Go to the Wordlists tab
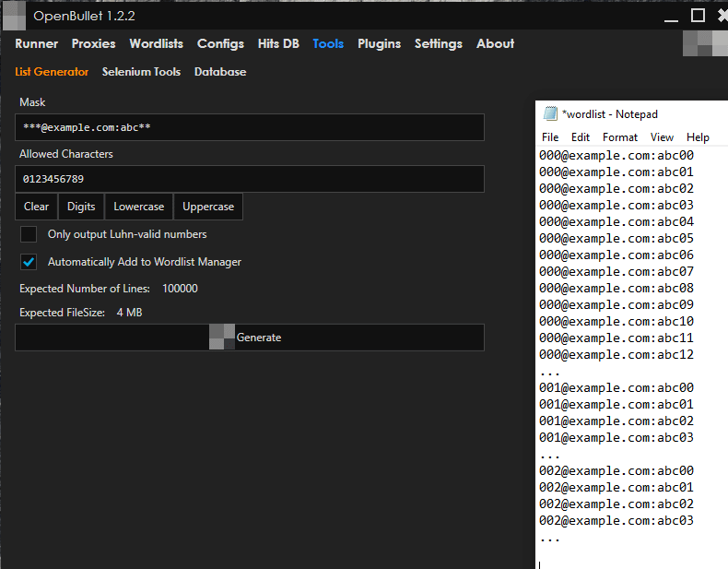 [156, 43]
